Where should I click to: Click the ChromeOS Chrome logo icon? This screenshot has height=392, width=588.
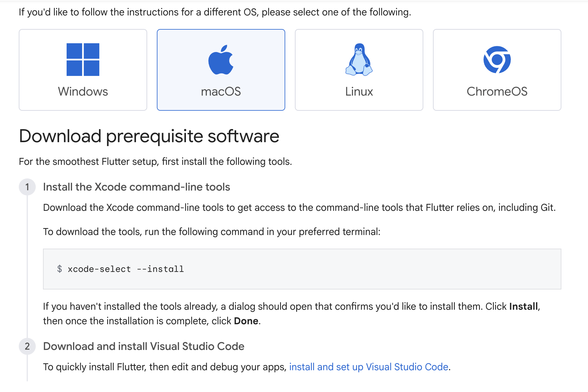tap(497, 60)
